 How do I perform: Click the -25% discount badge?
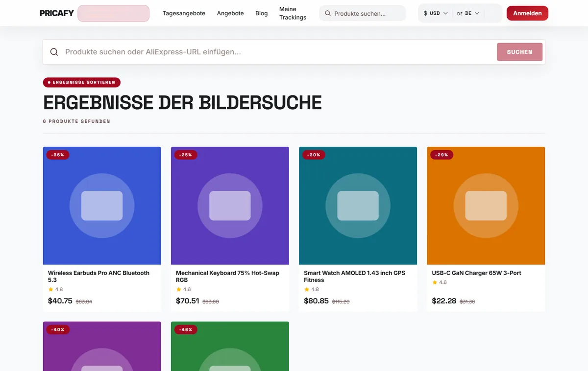click(186, 155)
